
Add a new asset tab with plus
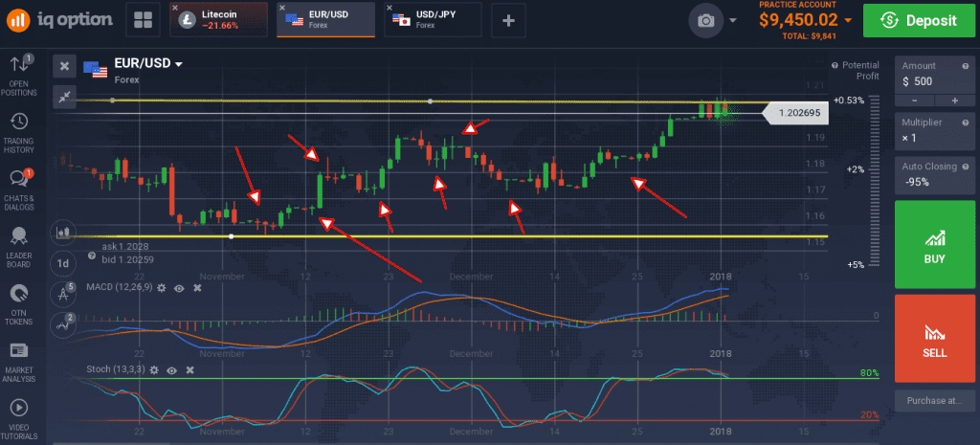click(509, 20)
